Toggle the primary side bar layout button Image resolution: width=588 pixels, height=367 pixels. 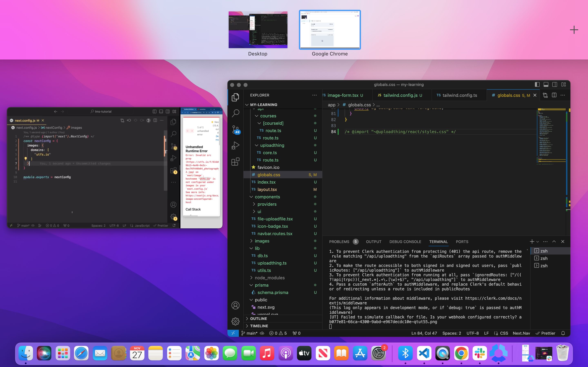tap(537, 84)
